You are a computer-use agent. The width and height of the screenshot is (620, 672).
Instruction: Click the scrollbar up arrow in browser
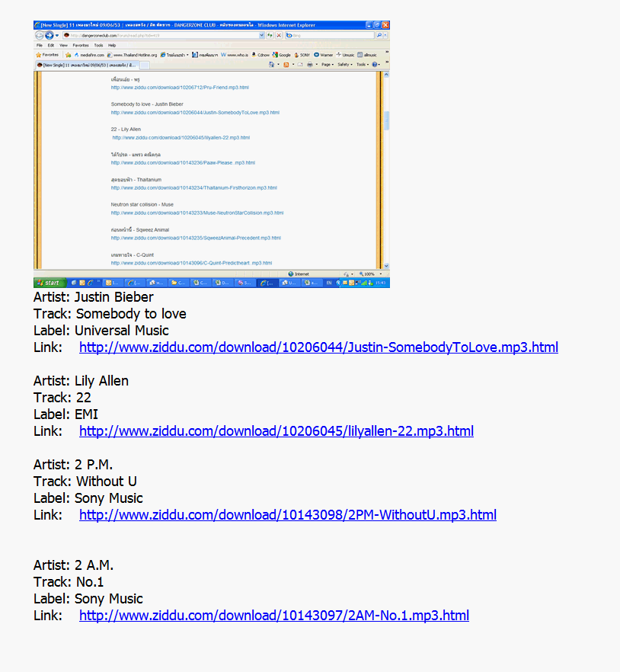386,75
